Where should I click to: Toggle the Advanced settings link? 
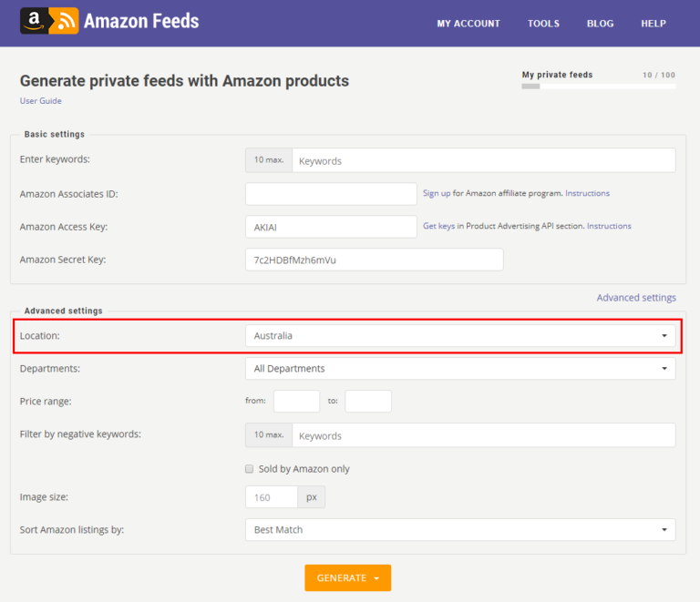[636, 298]
